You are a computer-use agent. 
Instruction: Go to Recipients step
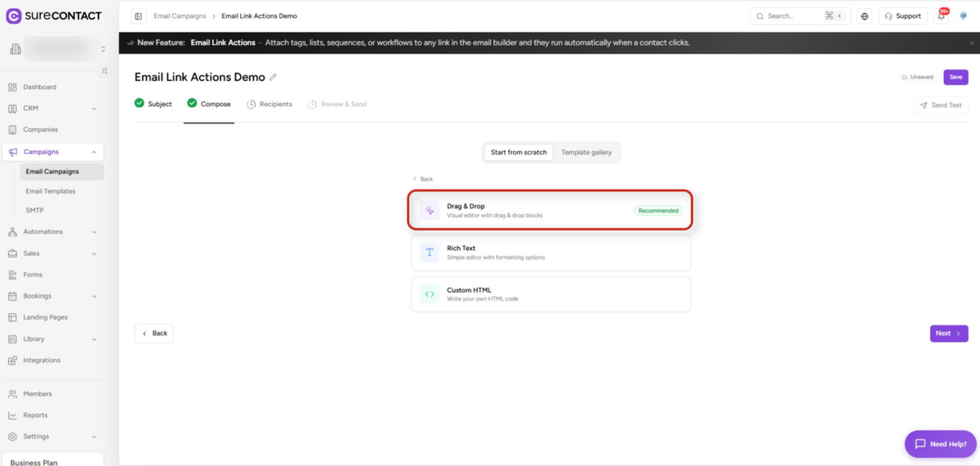(269, 104)
